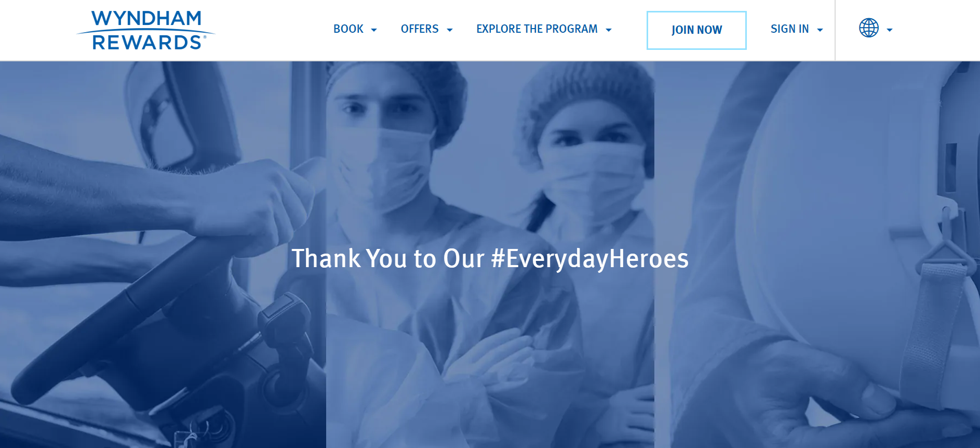Click the WYNDHAM text in the logo
The width and height of the screenshot is (980, 448).
click(146, 19)
